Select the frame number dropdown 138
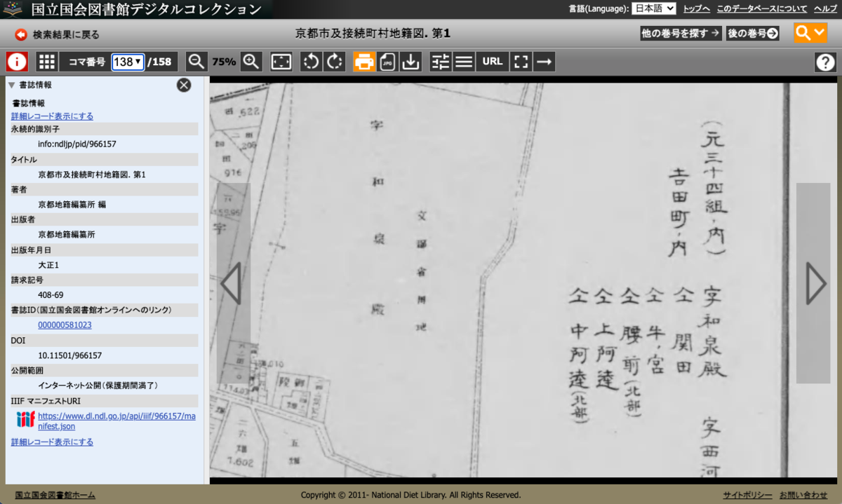842x504 pixels. (128, 62)
